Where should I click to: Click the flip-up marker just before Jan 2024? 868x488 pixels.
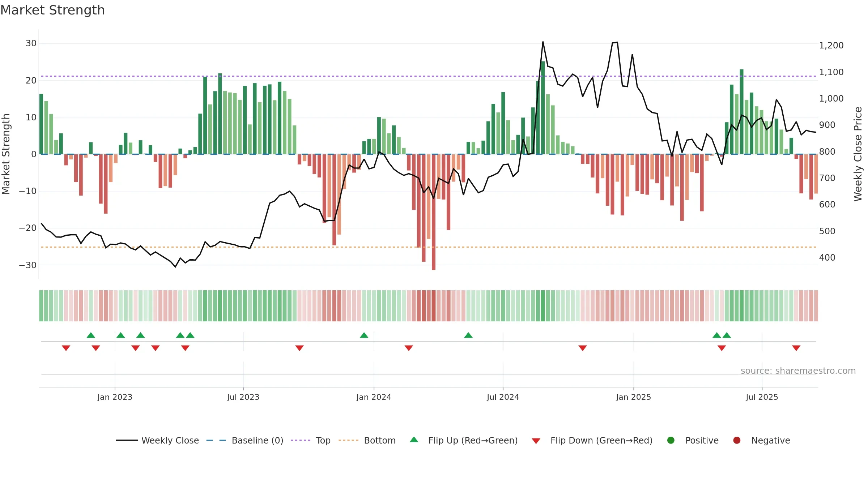364,335
